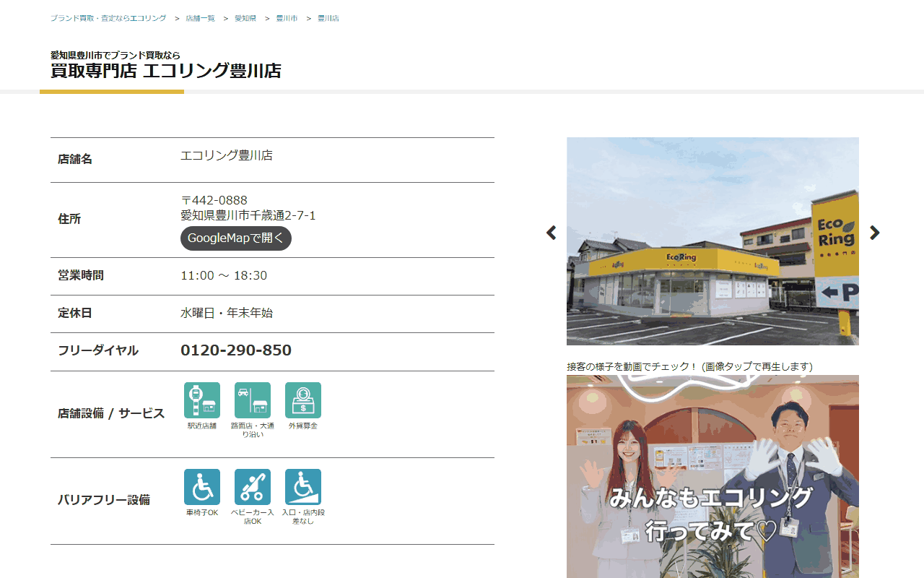Click the 豊川店 breadcrumb item
The image size is (924, 578).
328,18
